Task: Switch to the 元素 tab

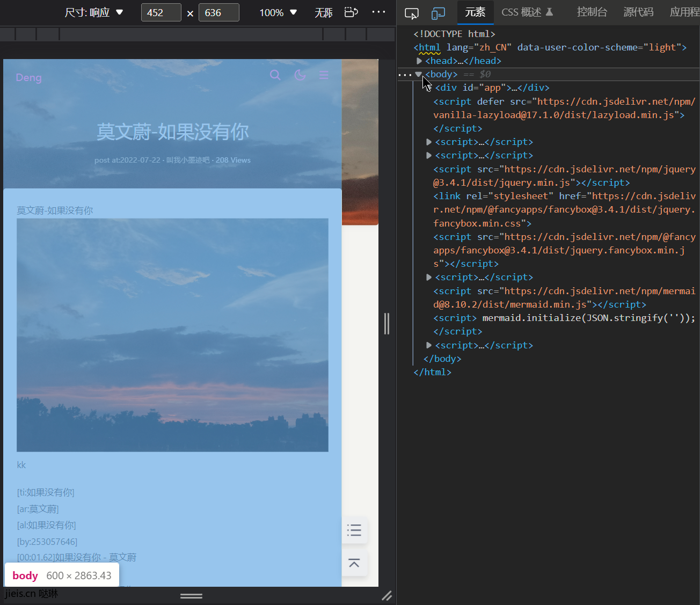Action: point(475,12)
